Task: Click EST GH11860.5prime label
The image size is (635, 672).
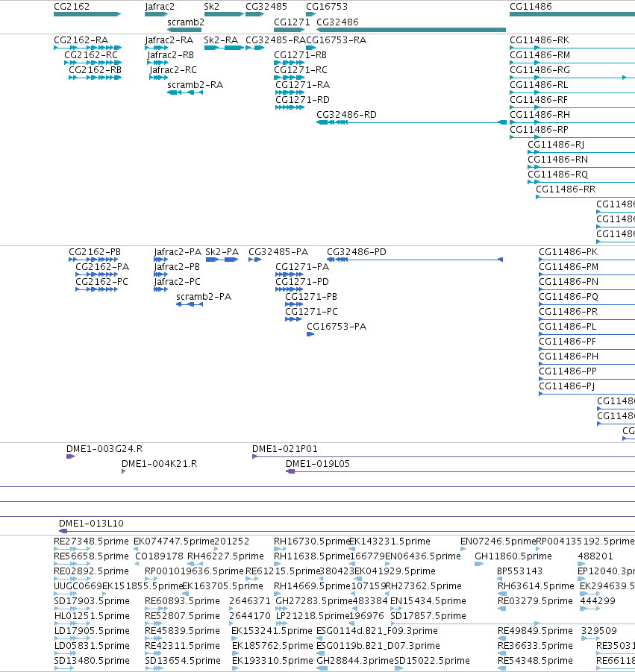Action: (513, 556)
